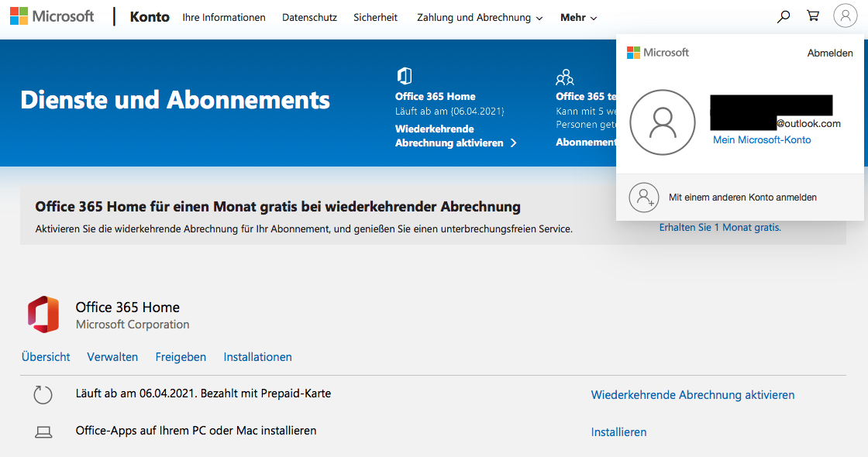The image size is (868, 457).
Task: Click the account avatar icon in header
Action: (846, 16)
